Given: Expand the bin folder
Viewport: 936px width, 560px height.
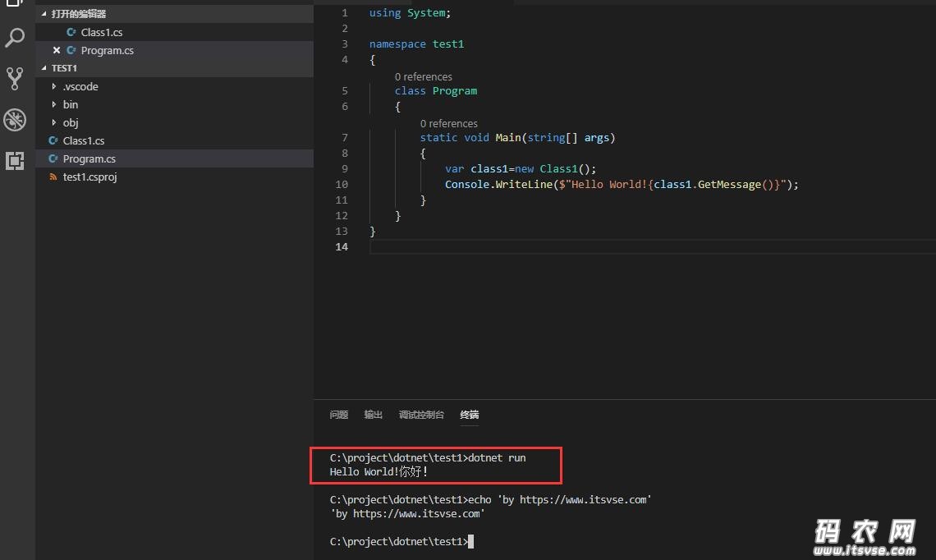Looking at the screenshot, I should [x=54, y=104].
